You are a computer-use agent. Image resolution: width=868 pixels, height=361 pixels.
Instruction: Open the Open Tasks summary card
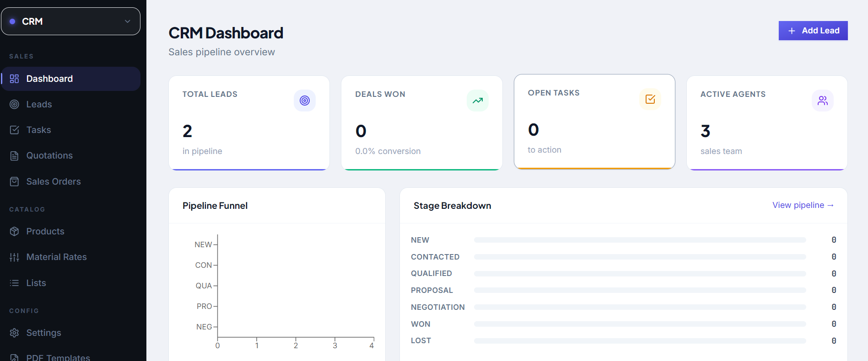(594, 122)
